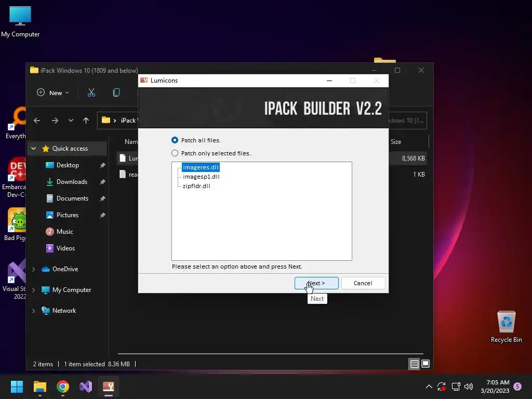Launch Google Chrome from taskbar
This screenshot has width=532, height=399.
pyautogui.click(x=63, y=387)
